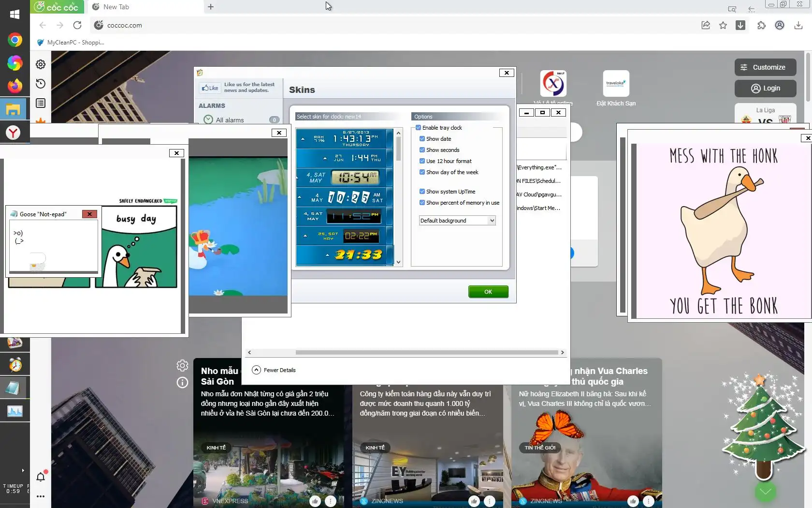Open the news feed info icon
The image size is (812, 508).
182,383
